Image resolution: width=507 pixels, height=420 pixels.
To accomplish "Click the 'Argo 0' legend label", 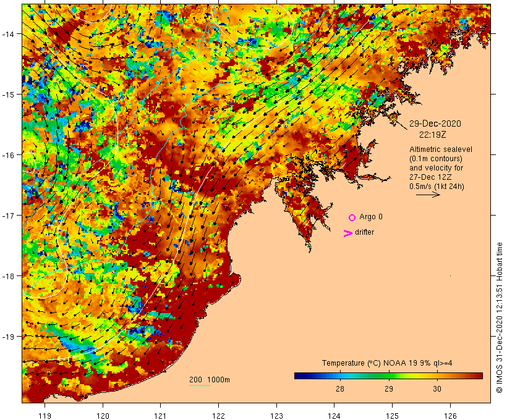I will pyautogui.click(x=371, y=217).
